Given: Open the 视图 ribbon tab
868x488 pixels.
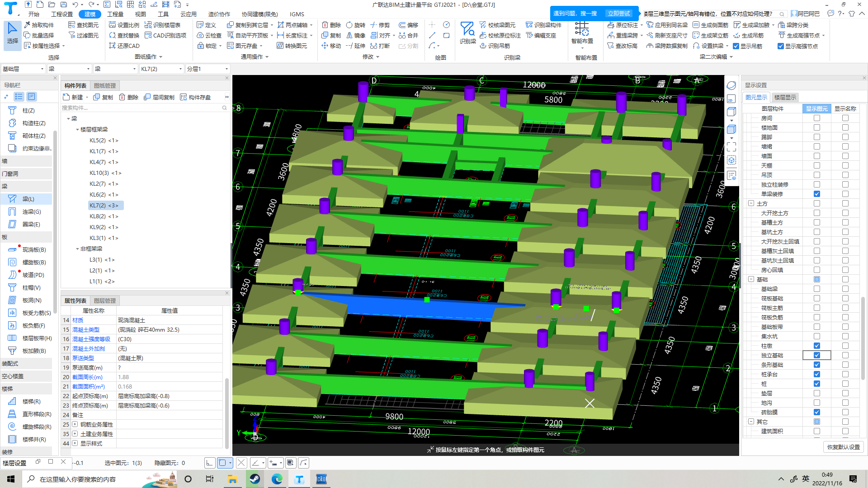Looking at the screenshot, I should tap(141, 14).
